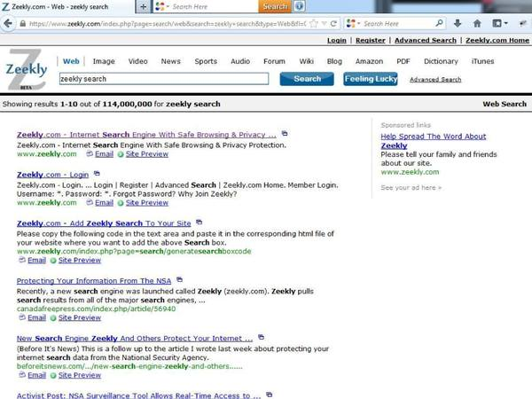Open Advanced Search link in top bar
Image resolution: width=532 pixels, height=399 pixels.
click(x=425, y=41)
